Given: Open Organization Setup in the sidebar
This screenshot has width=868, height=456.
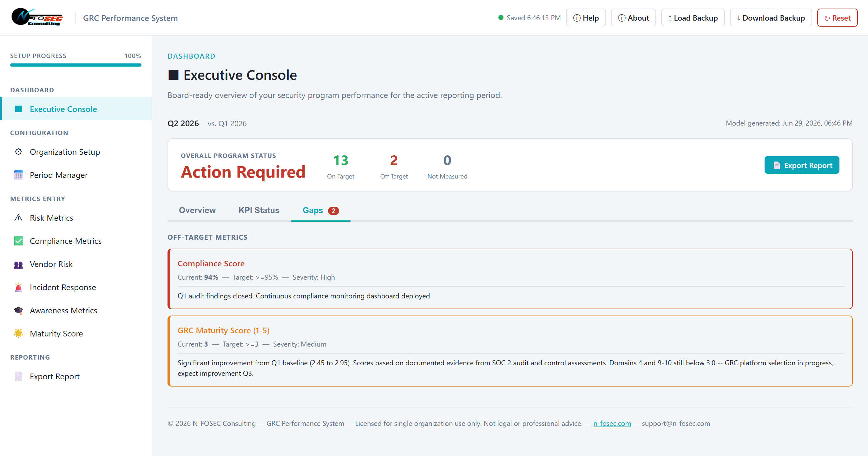Looking at the screenshot, I should point(76,152).
